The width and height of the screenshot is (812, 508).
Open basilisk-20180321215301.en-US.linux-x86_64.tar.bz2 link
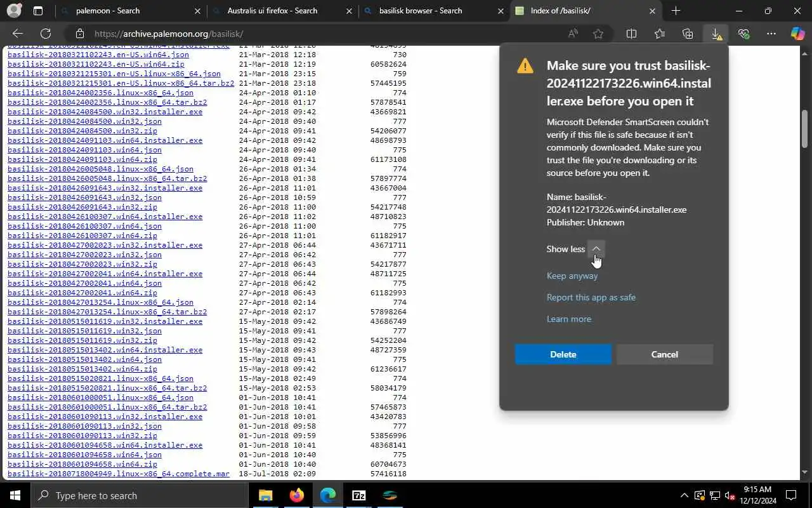point(121,83)
